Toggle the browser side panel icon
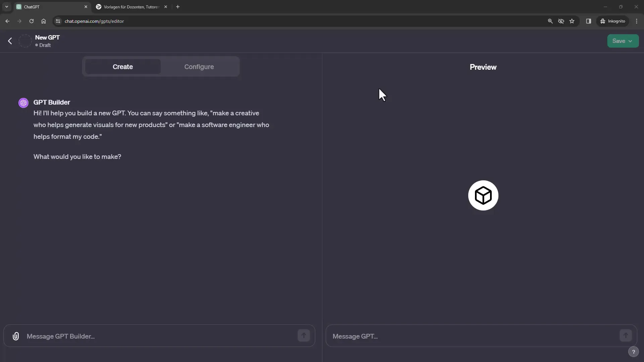The image size is (644, 362). tap(589, 21)
